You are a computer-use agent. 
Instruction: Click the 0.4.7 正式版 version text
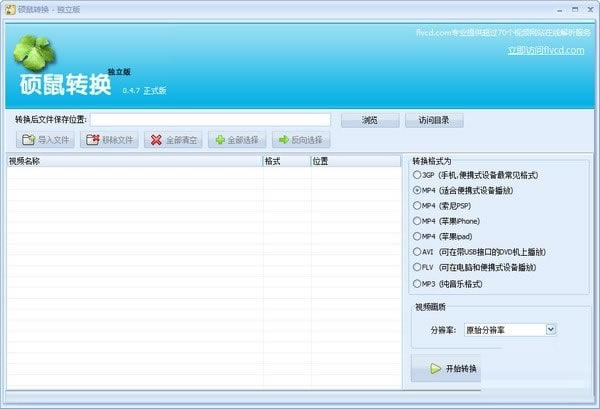pyautogui.click(x=144, y=91)
